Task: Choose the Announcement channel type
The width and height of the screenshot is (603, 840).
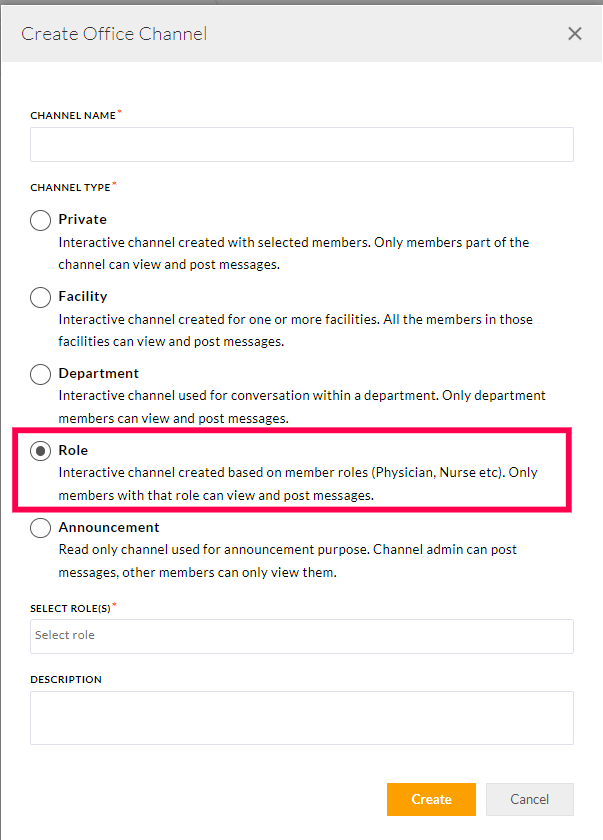Action: (40, 528)
